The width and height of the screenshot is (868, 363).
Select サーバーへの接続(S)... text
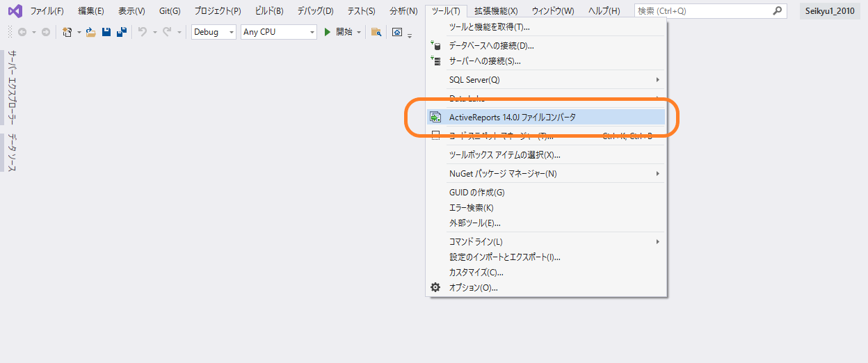point(485,61)
